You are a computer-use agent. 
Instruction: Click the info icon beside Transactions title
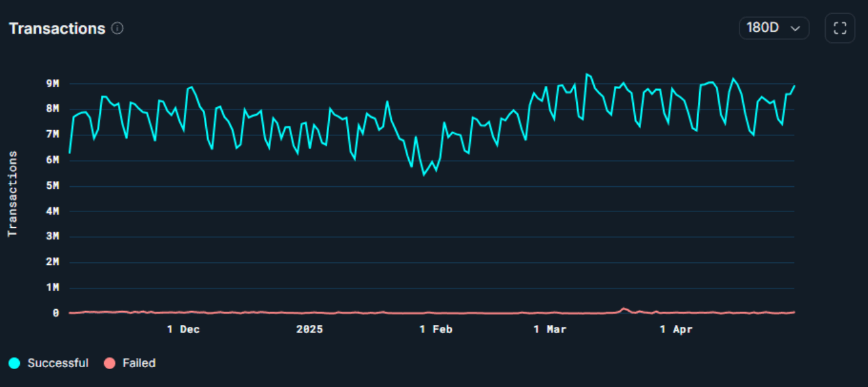[x=117, y=28]
